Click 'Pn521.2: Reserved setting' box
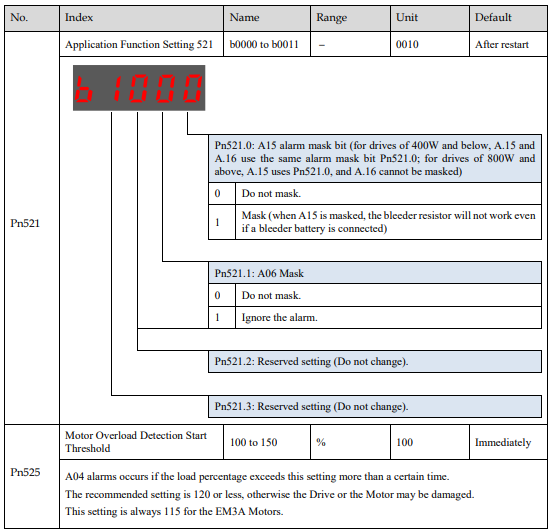The image size is (551, 532). click(375, 361)
